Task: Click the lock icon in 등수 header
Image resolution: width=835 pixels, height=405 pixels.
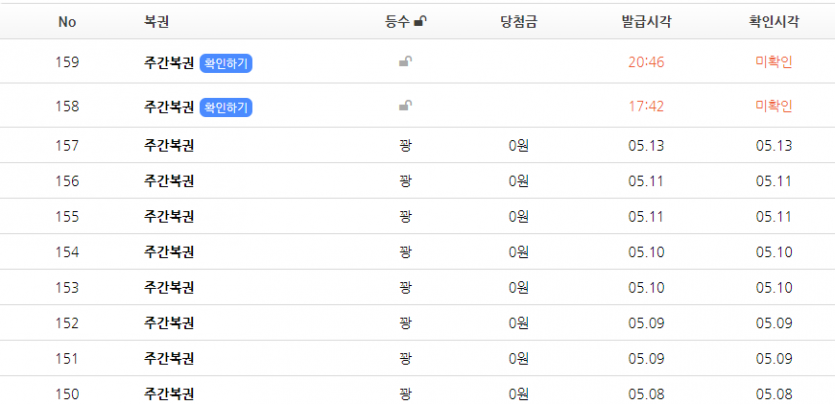Action: (x=421, y=22)
